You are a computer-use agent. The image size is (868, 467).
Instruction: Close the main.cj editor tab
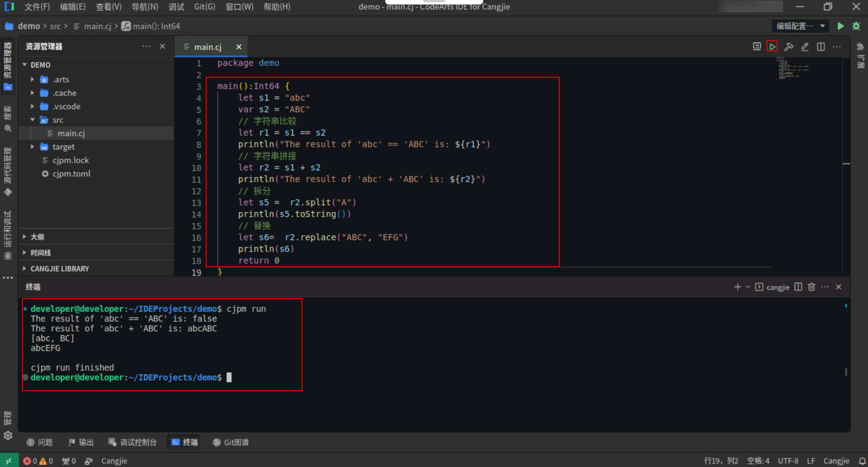239,47
